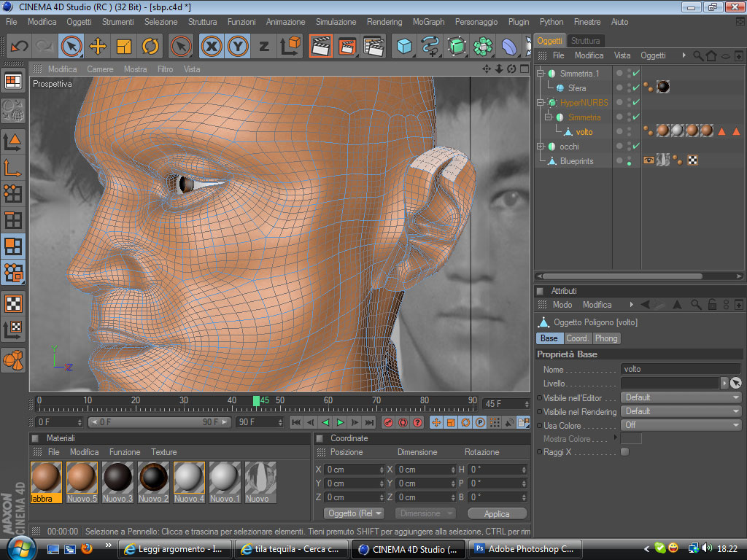The width and height of the screenshot is (747, 560).
Task: Open the Usa Colore dropdown
Action: click(680, 425)
